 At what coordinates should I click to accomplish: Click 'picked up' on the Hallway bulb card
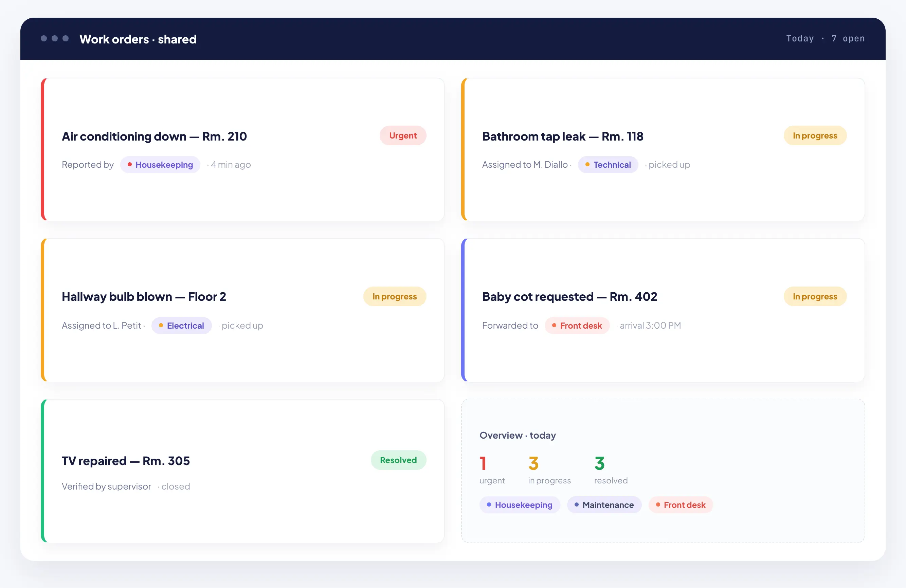(x=242, y=326)
